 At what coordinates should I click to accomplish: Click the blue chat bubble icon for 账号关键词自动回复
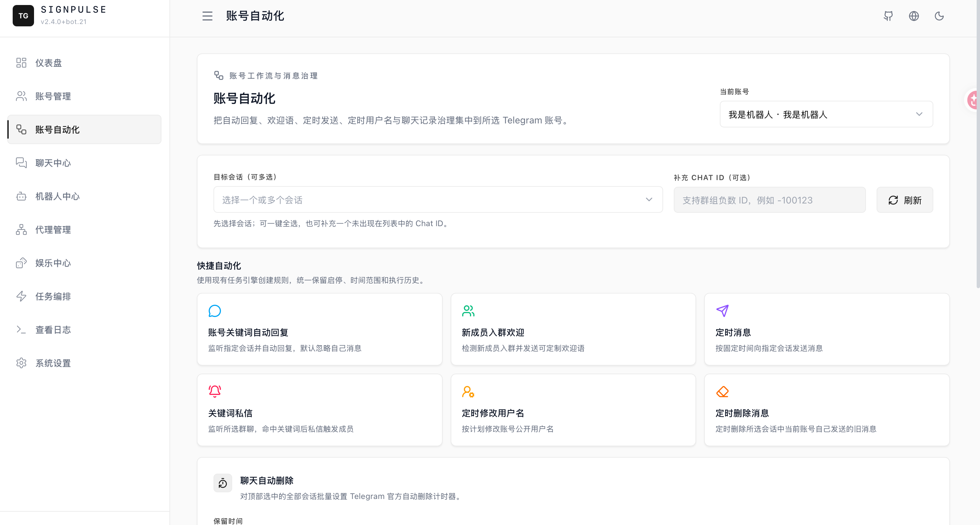(x=214, y=311)
